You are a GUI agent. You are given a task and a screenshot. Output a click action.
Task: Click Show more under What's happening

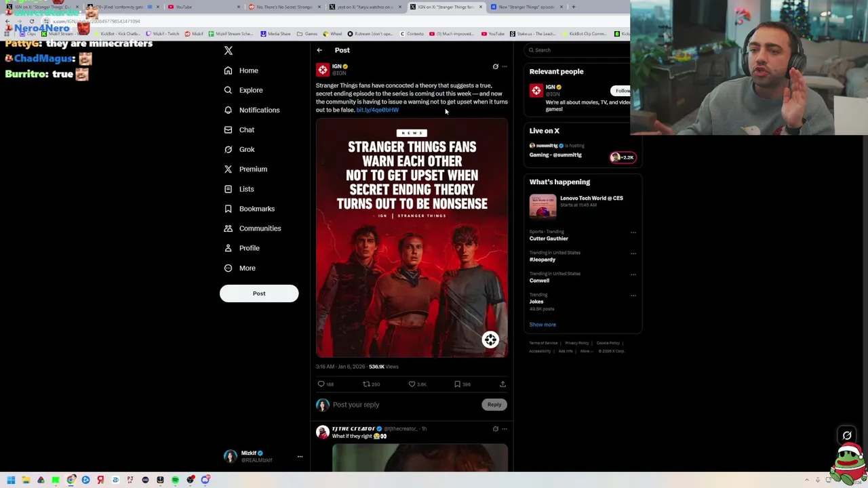[x=542, y=325]
